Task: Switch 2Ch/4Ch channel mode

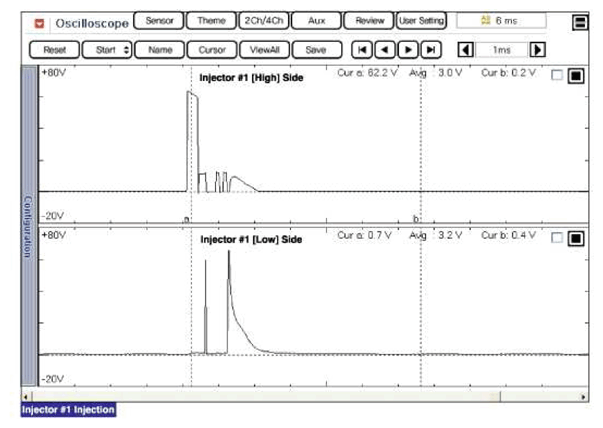Action: (263, 21)
